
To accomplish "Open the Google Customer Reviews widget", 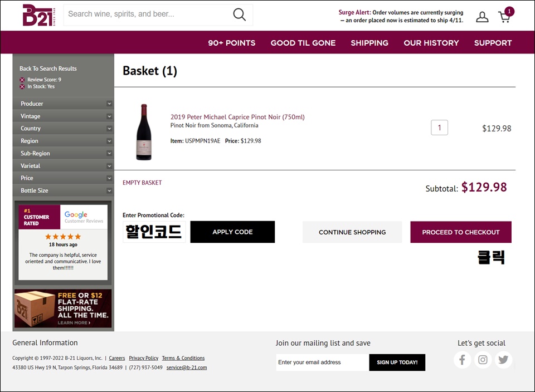I will pyautogui.click(x=63, y=242).
